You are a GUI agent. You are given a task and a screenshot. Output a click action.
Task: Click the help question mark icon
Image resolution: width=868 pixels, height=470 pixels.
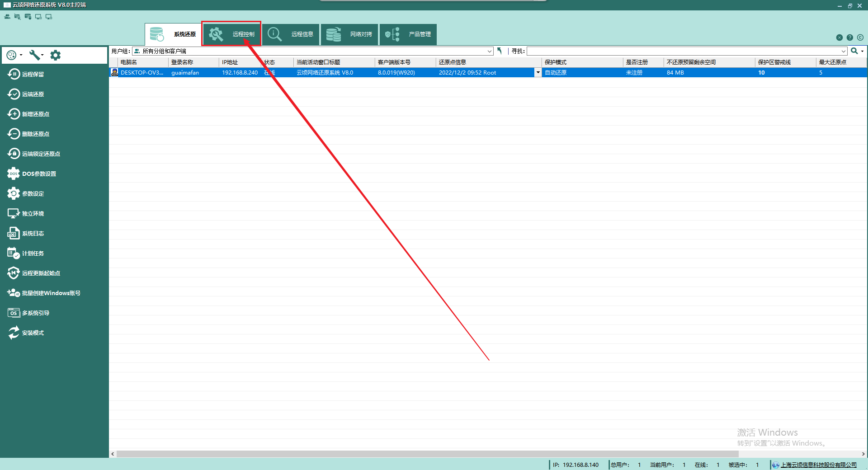(849, 38)
